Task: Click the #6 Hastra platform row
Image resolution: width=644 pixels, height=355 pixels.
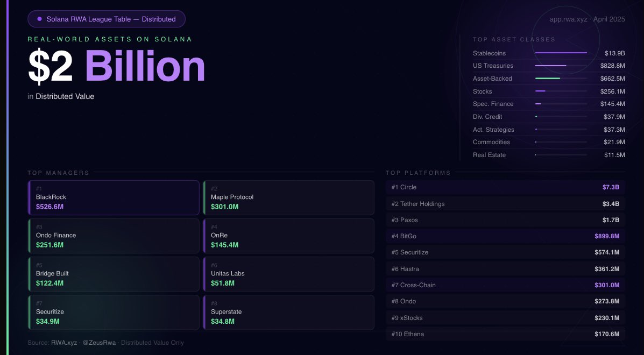Action: 505,269
